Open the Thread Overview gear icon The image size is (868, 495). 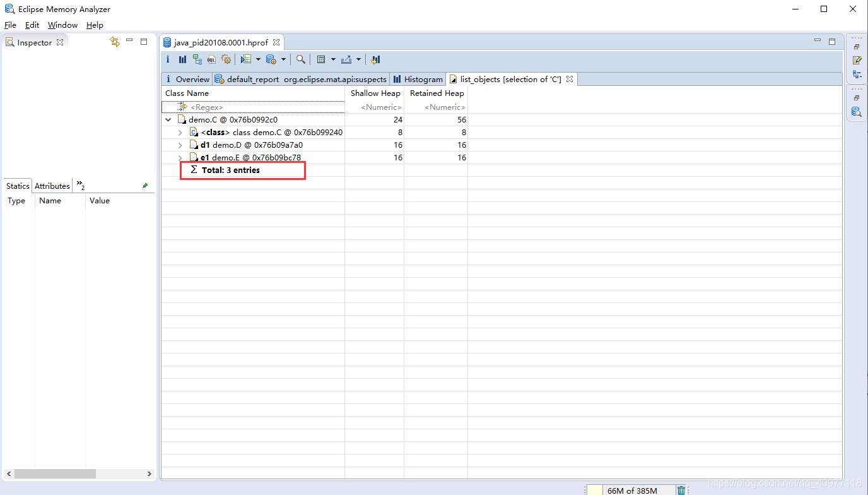[x=226, y=59]
